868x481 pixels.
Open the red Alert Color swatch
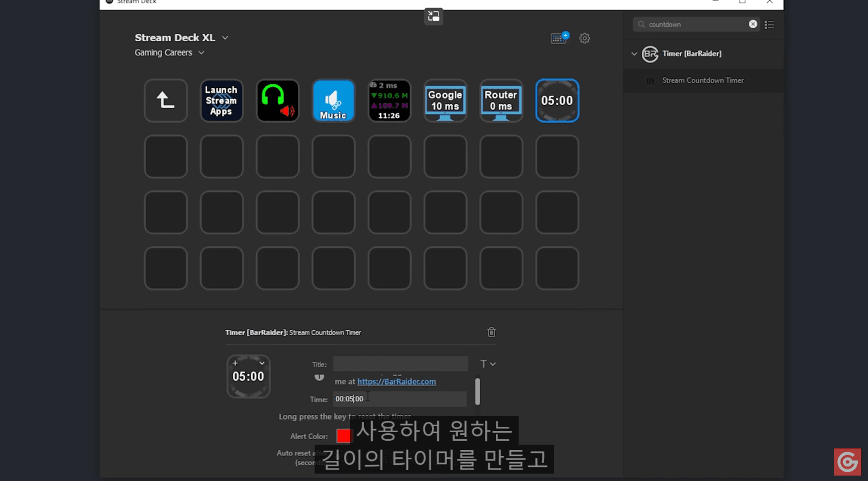[x=343, y=436]
